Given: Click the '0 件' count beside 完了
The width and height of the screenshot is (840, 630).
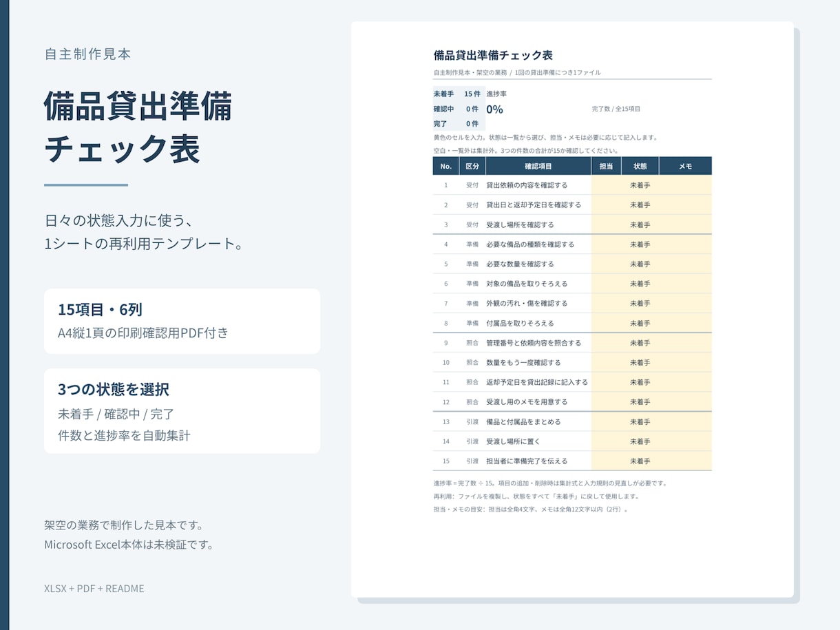Looking at the screenshot, I should [472, 124].
